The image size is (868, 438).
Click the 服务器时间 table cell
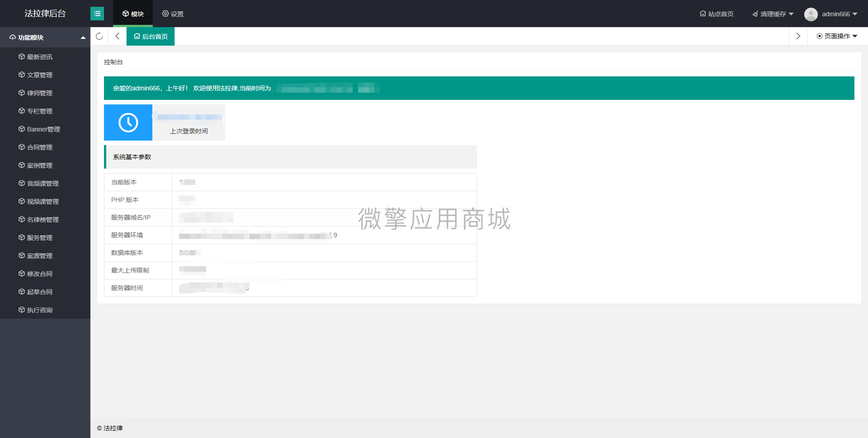[138, 288]
